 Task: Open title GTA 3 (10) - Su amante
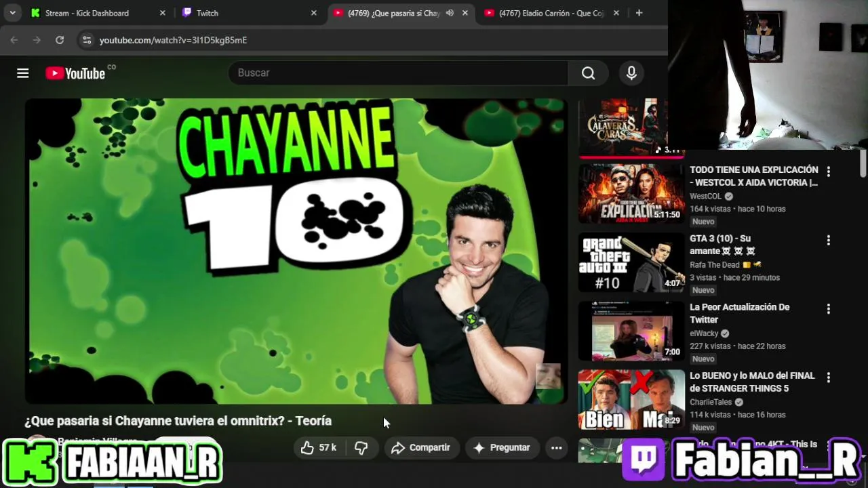722,245
